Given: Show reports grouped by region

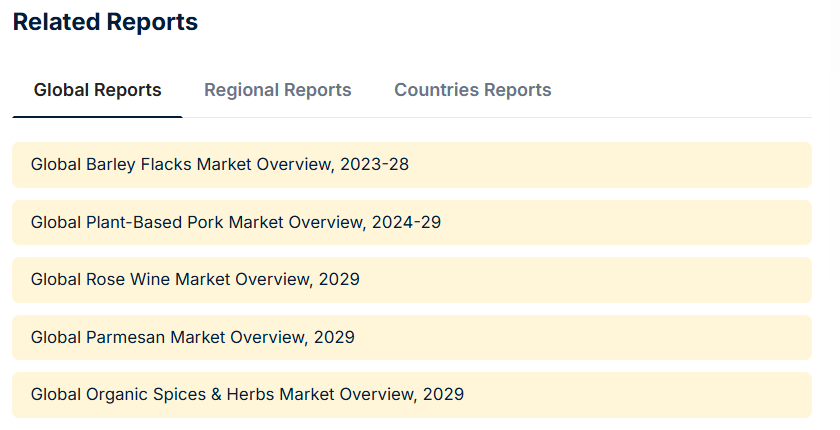Looking at the screenshot, I should [x=277, y=90].
